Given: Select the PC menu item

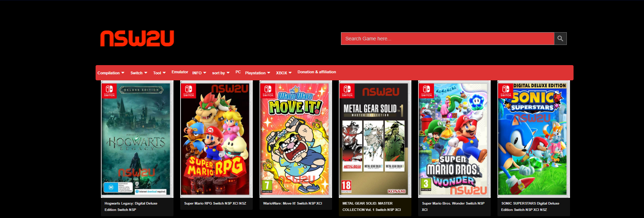Looking at the screenshot, I should (238, 72).
